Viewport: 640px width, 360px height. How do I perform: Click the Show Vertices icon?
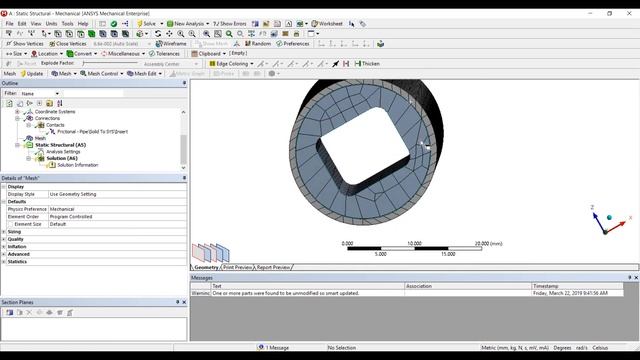point(9,44)
